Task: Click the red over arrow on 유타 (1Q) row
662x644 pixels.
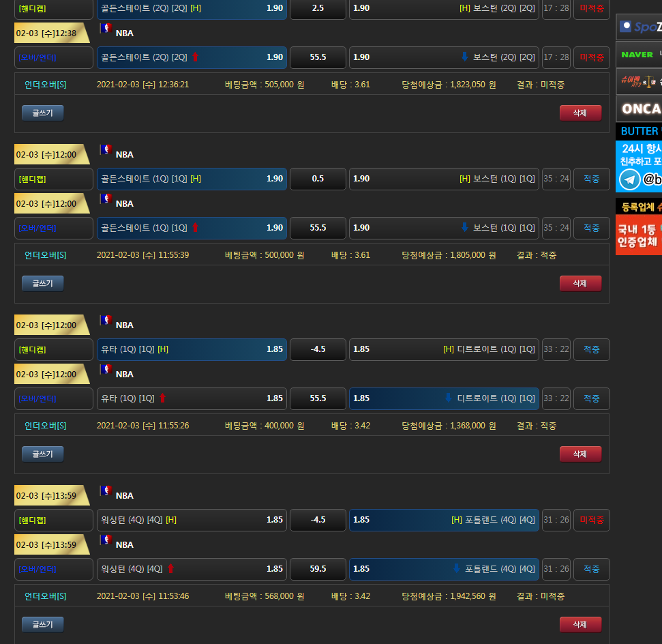Action: (x=162, y=398)
